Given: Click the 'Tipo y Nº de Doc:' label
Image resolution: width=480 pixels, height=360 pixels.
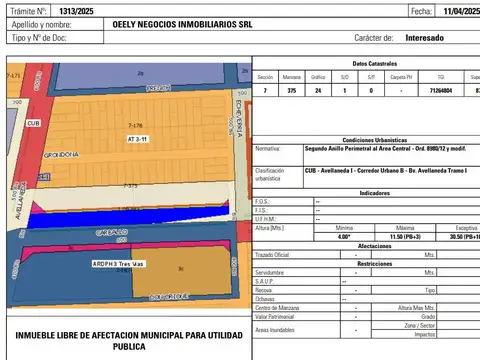Looking at the screenshot, I should pyautogui.click(x=39, y=38).
